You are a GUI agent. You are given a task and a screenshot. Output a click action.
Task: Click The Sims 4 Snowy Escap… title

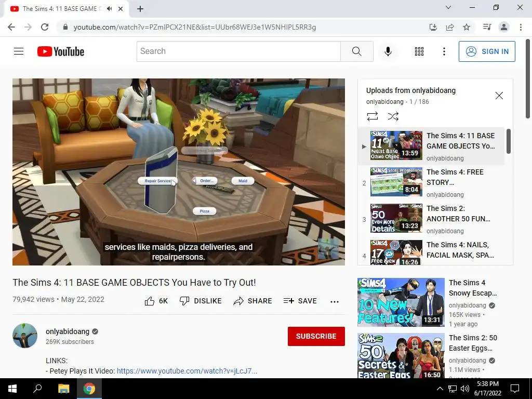(473, 288)
